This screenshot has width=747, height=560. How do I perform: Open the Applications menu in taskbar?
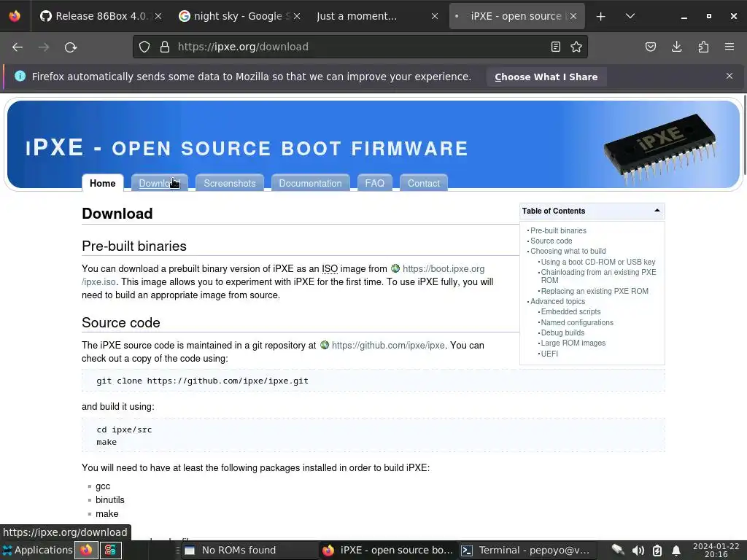[37, 550]
